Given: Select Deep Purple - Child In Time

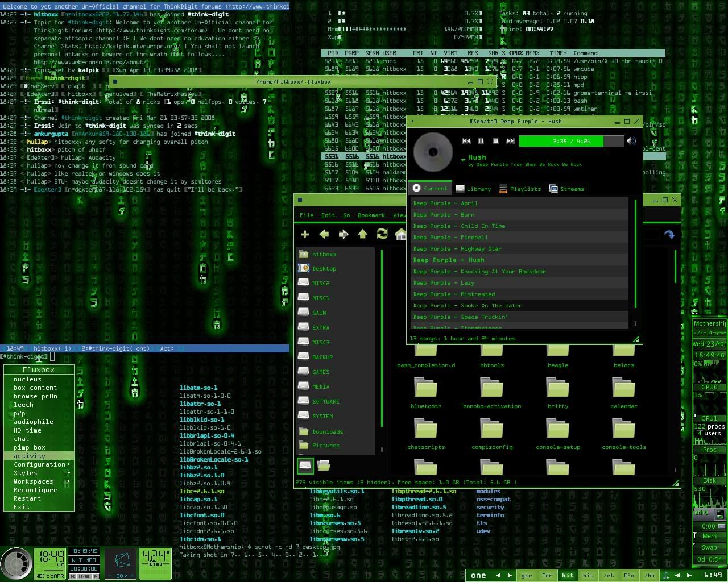Looking at the screenshot, I should (x=519, y=226).
